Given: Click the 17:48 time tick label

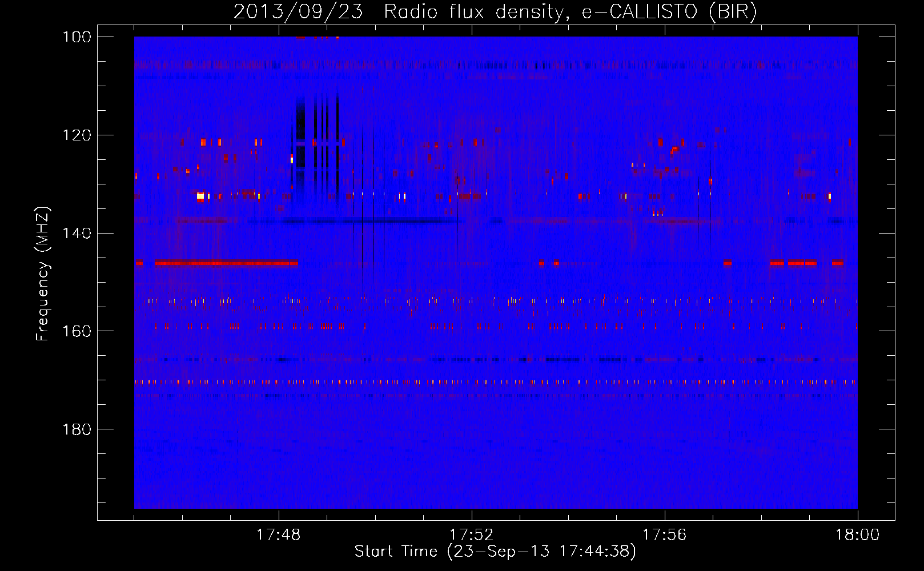Looking at the screenshot, I should click(x=279, y=535).
